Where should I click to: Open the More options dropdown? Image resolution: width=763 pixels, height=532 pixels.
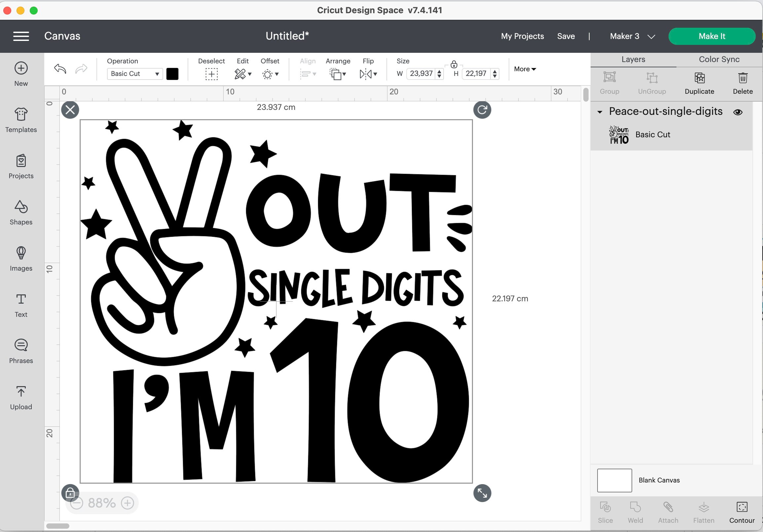525,69
